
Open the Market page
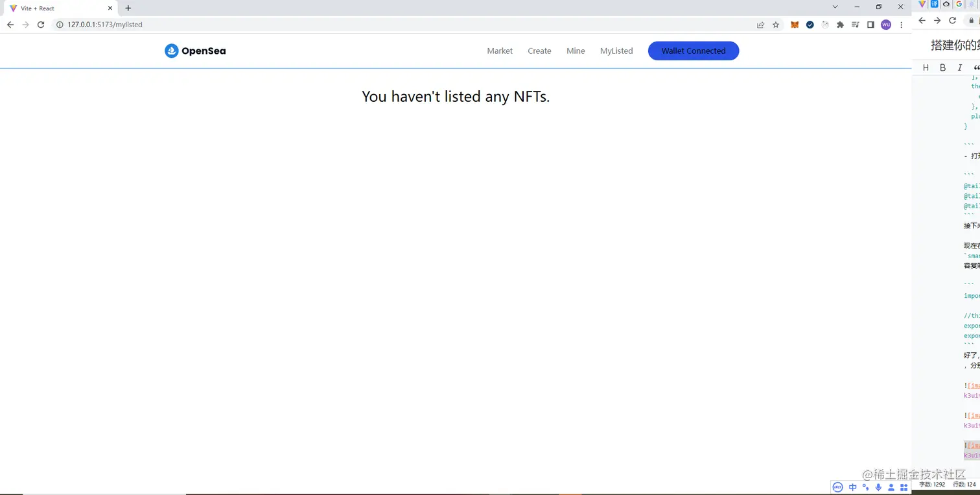click(x=500, y=51)
